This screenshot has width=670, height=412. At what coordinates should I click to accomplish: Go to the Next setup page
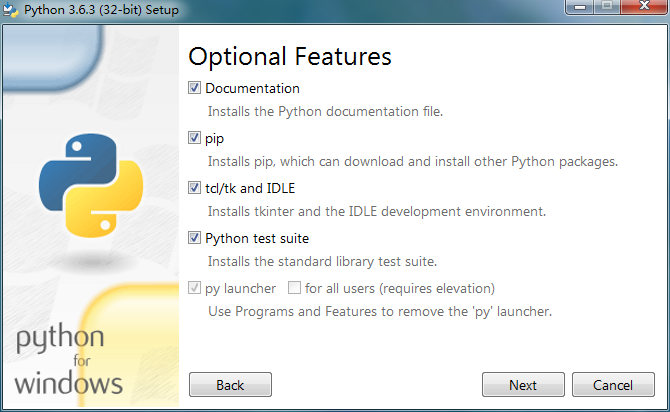(x=523, y=385)
